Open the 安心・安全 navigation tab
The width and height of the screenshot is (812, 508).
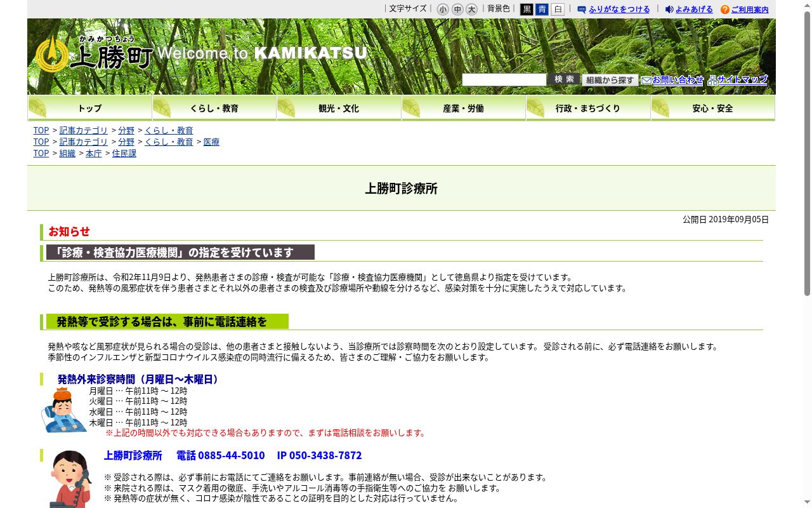click(x=713, y=108)
